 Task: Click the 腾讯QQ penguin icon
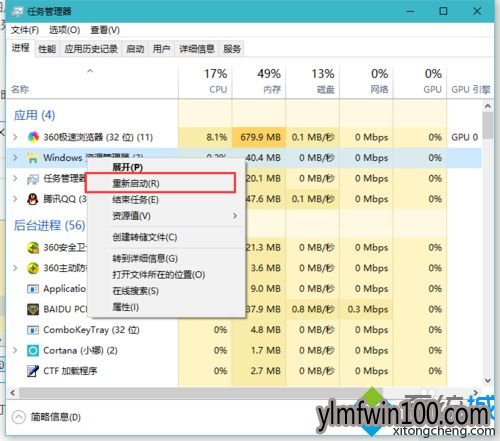coord(32,199)
